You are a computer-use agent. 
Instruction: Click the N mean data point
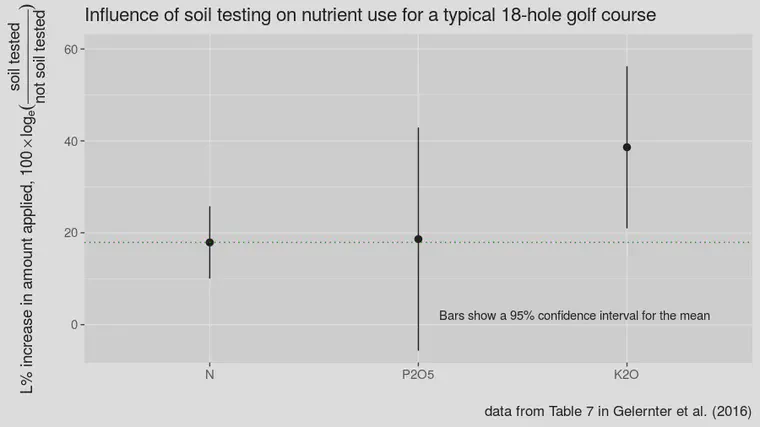coord(209,242)
